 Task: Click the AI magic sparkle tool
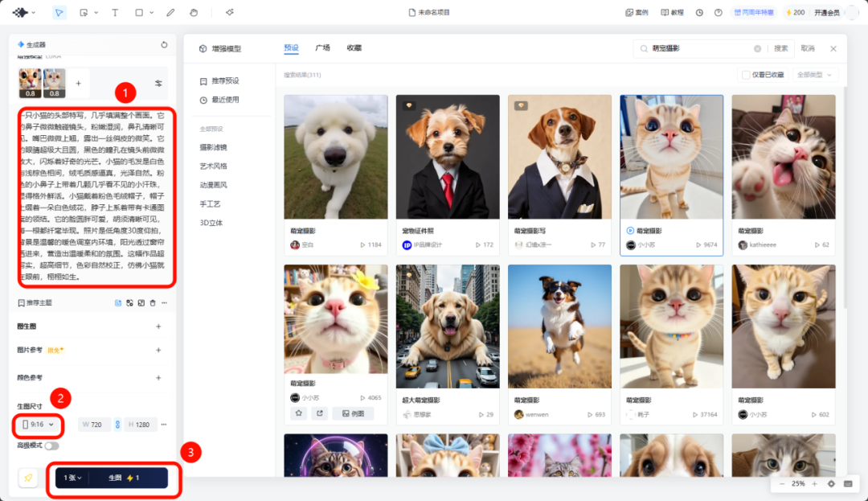[229, 12]
